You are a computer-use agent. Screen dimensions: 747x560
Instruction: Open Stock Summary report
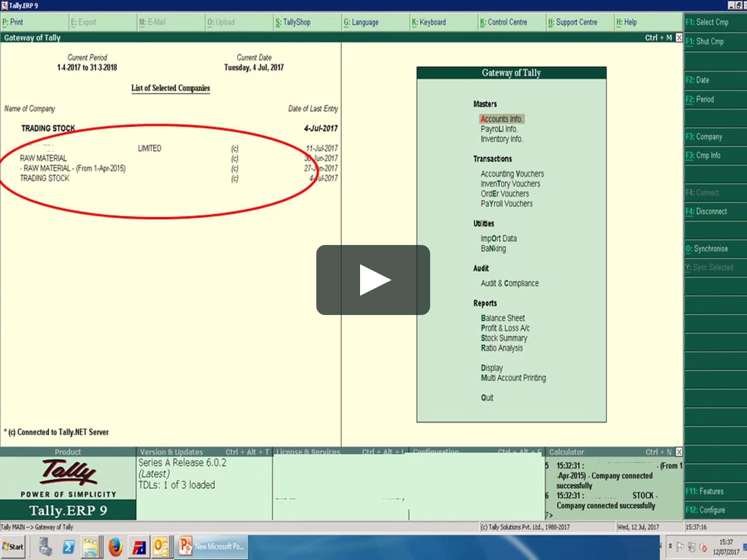[504, 338]
